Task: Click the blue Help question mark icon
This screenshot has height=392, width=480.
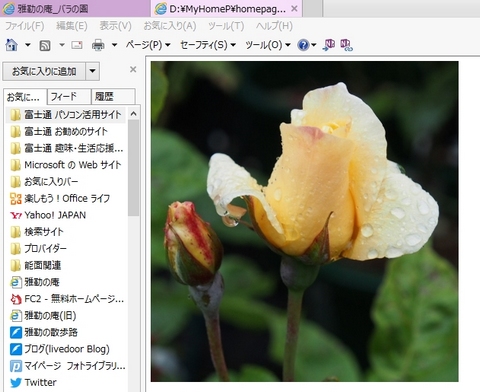Action: (x=303, y=45)
